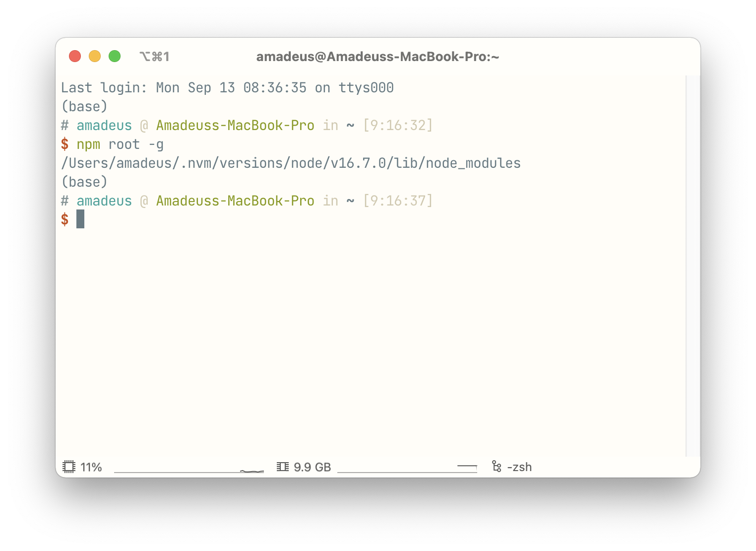756x551 pixels.
Task: Click the tilde home directory symbol in prompt
Action: tap(350, 201)
